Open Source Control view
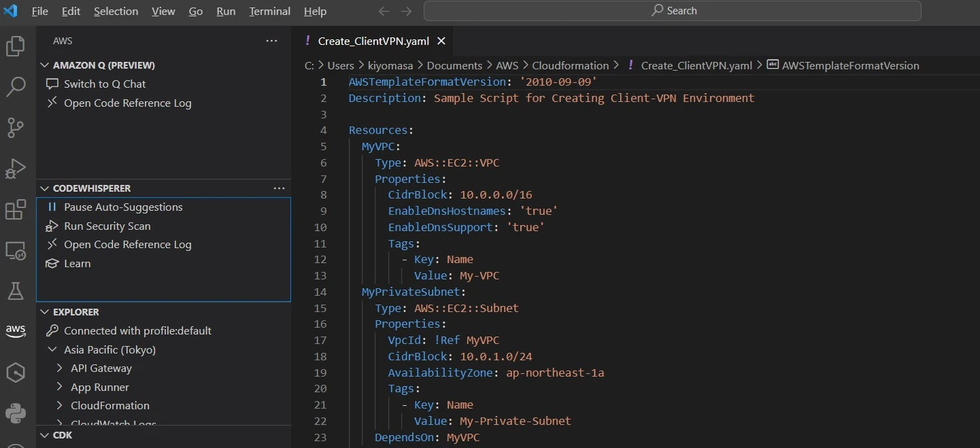Image resolution: width=980 pixels, height=448 pixels. pos(16,127)
